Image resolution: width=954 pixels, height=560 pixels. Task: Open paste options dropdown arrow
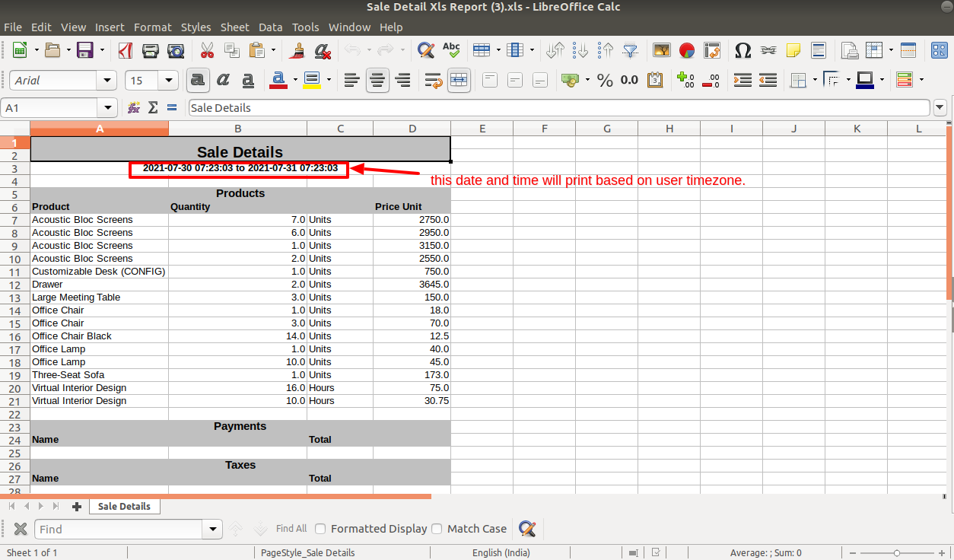pos(274,51)
